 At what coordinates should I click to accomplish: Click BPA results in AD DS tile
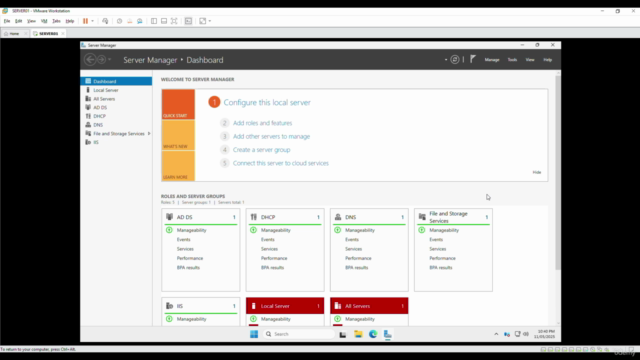pyautogui.click(x=188, y=268)
